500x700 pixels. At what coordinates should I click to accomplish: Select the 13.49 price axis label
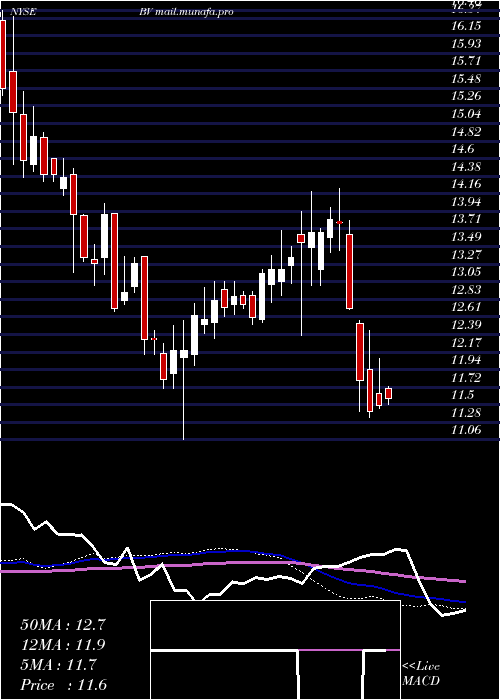[466, 237]
